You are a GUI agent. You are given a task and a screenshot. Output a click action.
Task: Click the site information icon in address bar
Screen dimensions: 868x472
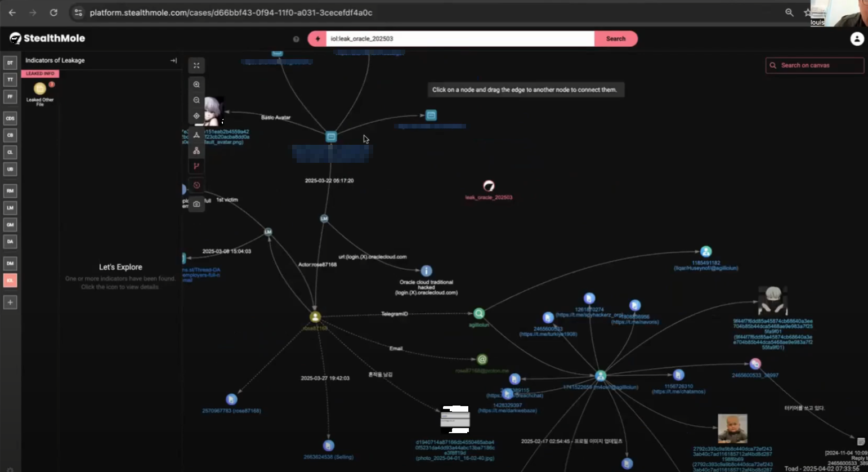tap(78, 12)
